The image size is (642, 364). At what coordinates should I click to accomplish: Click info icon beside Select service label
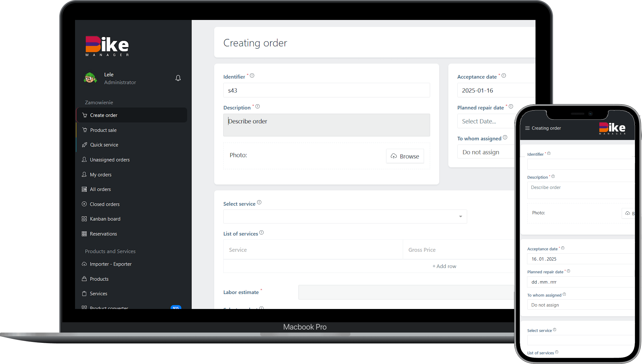click(x=259, y=203)
